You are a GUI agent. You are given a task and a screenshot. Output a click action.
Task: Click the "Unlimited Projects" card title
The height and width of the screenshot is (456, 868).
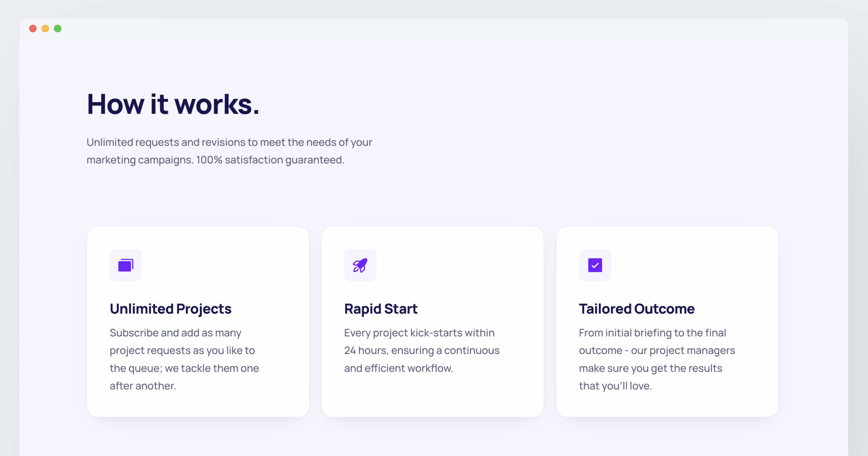point(170,309)
